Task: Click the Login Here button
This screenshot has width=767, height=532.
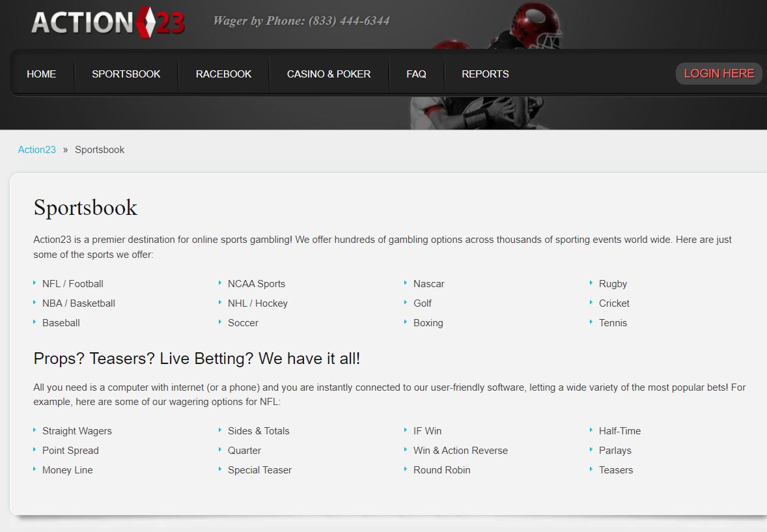Action: tap(719, 74)
